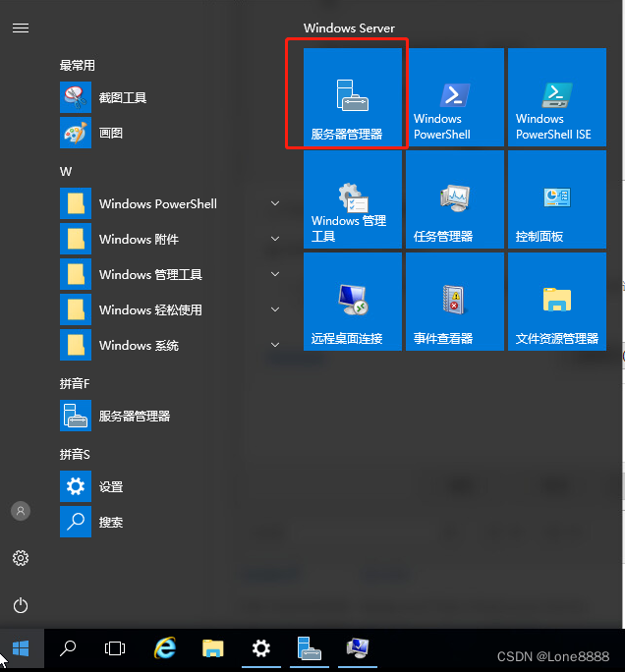Viewport: 625px width, 672px height.
Task: Open the Windows 管理工具 tile
Action: [353, 199]
